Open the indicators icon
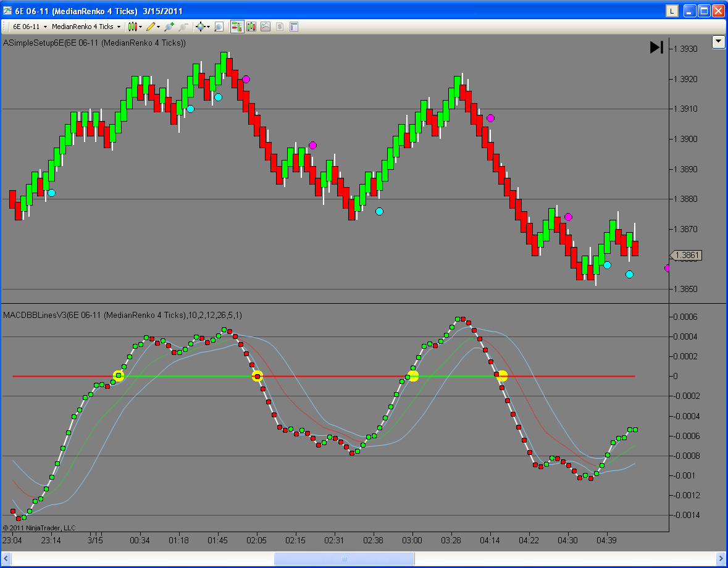 click(266, 27)
